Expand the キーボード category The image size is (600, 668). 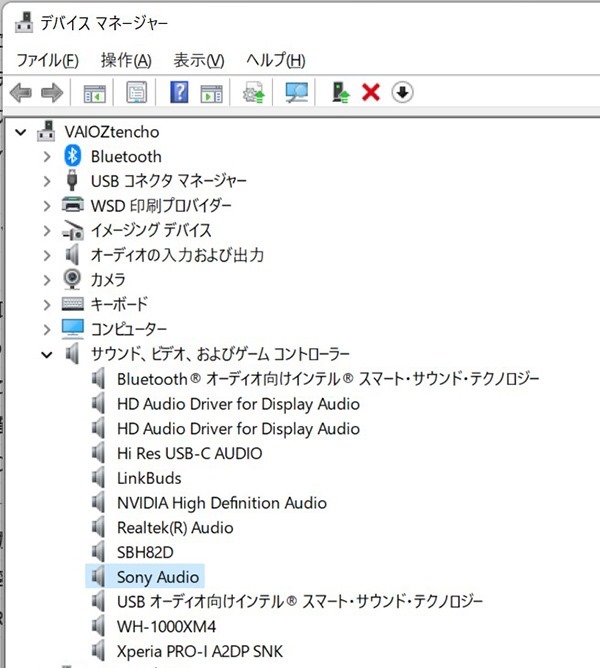pyautogui.click(x=47, y=305)
